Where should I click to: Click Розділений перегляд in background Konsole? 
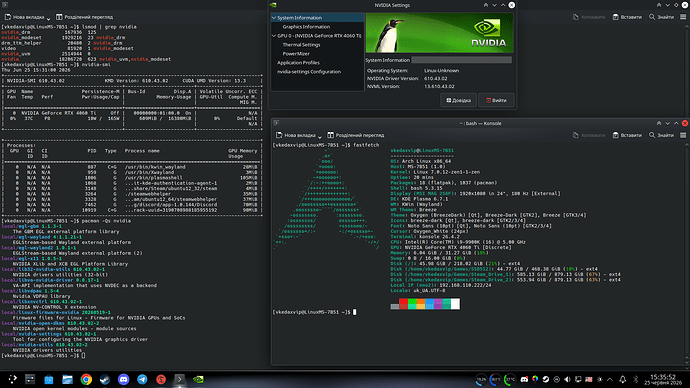coord(84,17)
